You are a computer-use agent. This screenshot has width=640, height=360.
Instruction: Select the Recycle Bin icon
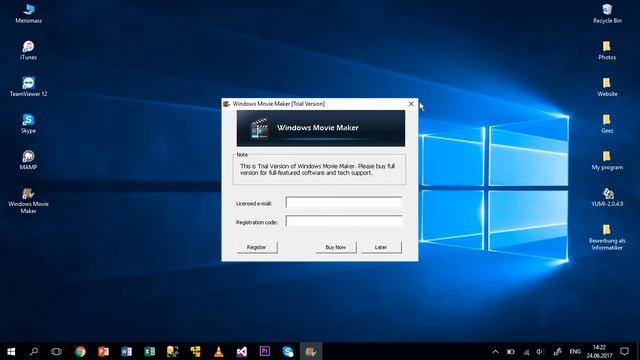click(607, 13)
